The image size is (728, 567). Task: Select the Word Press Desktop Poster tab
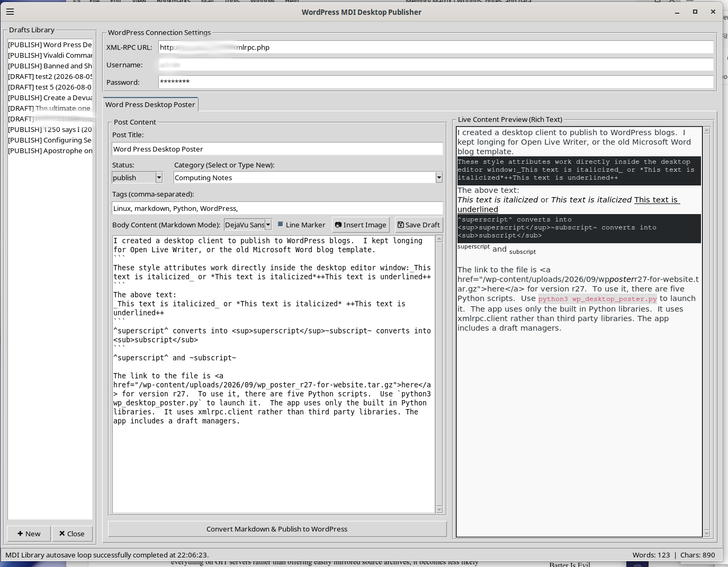[x=150, y=104]
